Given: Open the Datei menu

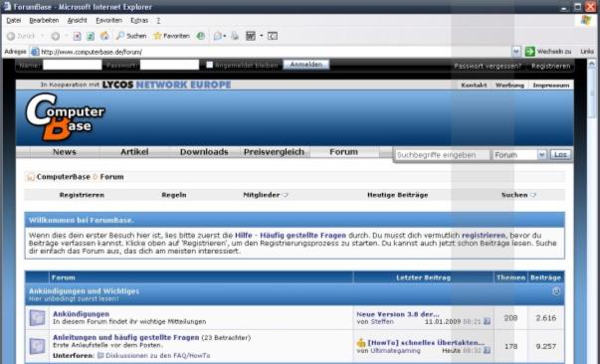Looking at the screenshot, I should 14,20.
